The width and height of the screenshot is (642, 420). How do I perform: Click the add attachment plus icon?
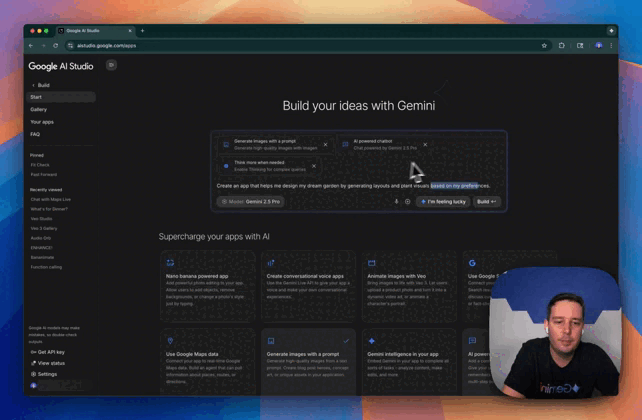[407, 201]
